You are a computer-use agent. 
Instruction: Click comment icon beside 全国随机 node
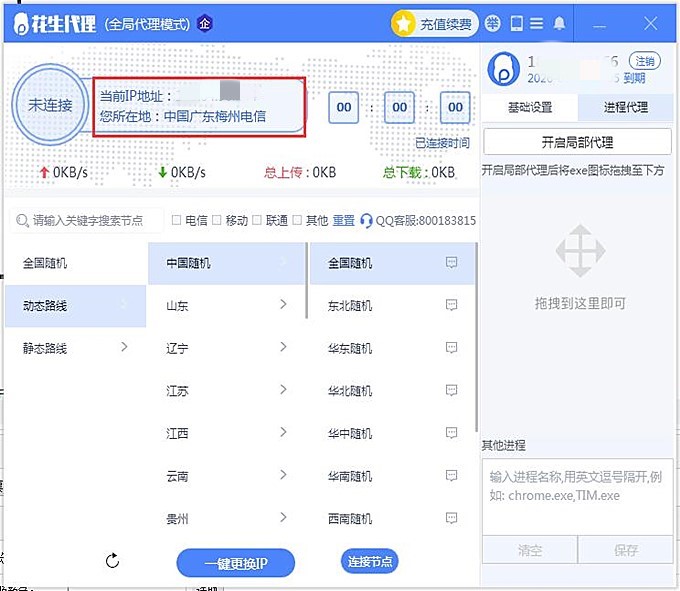point(451,262)
